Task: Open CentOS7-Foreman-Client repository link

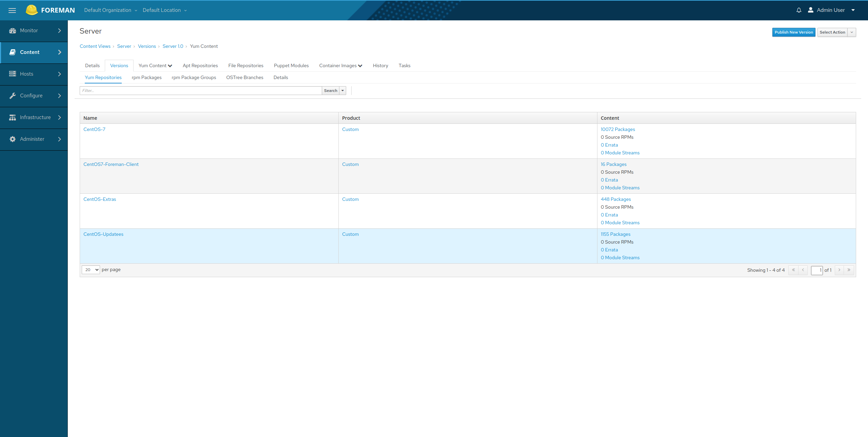Action: 111,164
